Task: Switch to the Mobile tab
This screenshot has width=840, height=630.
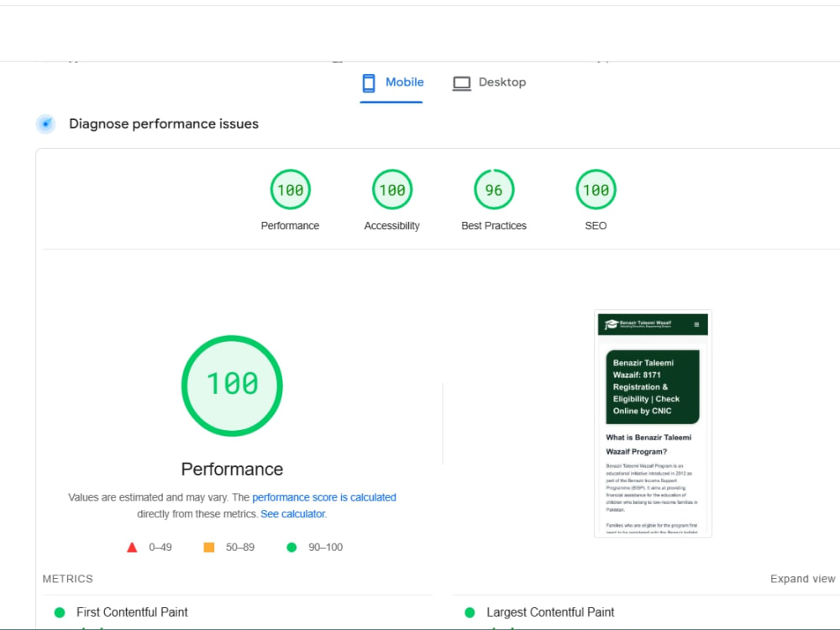Action: pos(391,82)
